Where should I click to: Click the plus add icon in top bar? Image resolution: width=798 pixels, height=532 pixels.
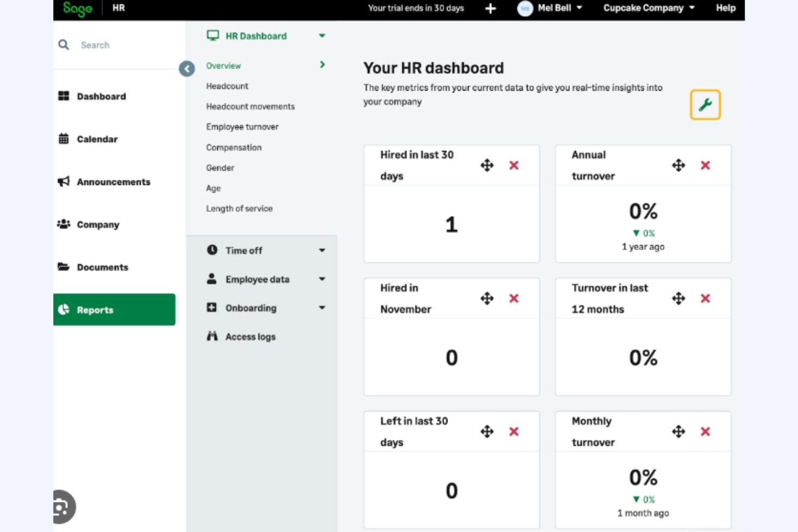coord(490,8)
